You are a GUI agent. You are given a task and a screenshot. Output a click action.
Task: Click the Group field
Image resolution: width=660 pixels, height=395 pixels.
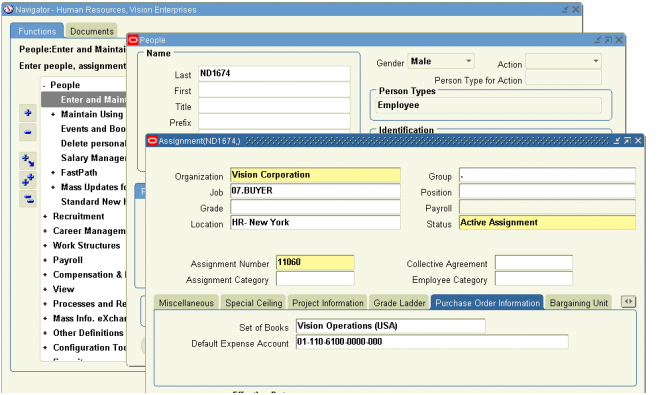point(547,175)
